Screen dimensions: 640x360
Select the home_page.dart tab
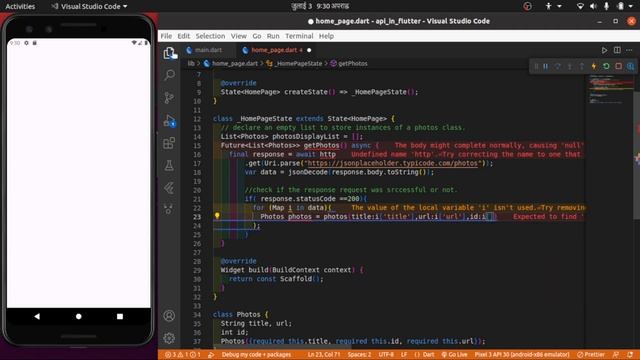tap(277, 50)
